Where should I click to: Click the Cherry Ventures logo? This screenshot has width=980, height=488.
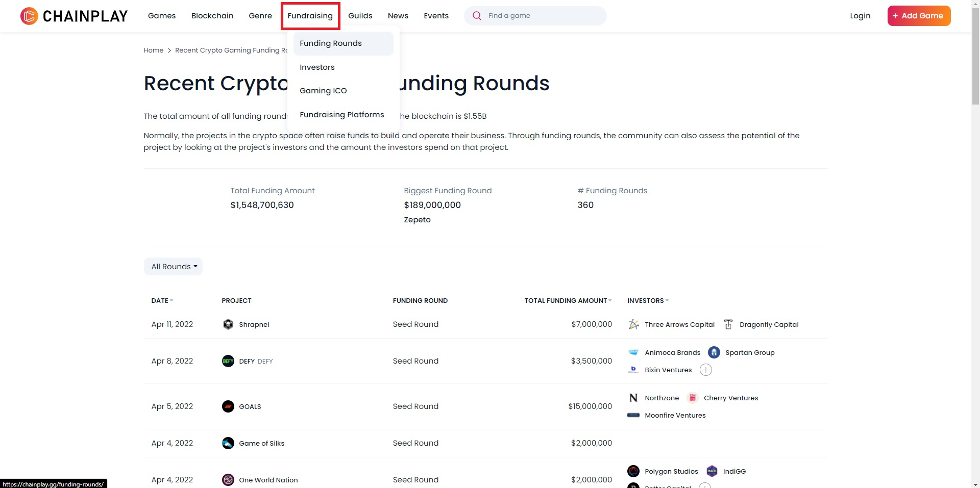693,398
